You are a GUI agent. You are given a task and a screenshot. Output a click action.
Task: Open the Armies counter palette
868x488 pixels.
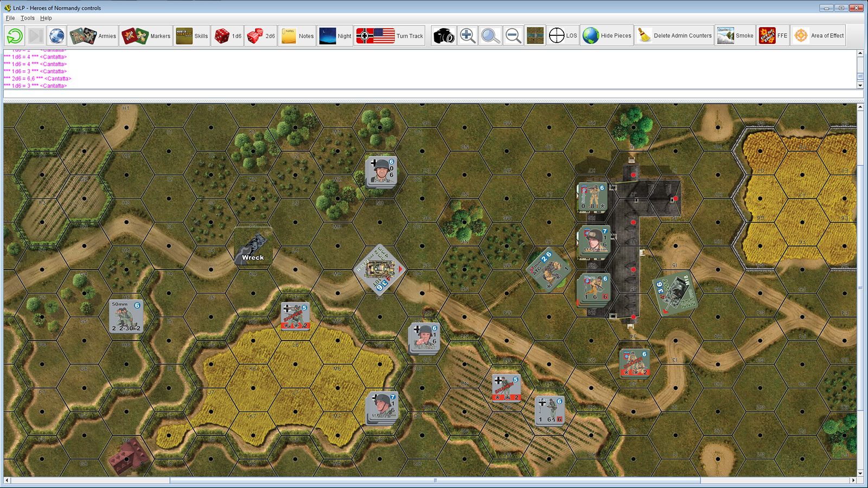pos(93,36)
